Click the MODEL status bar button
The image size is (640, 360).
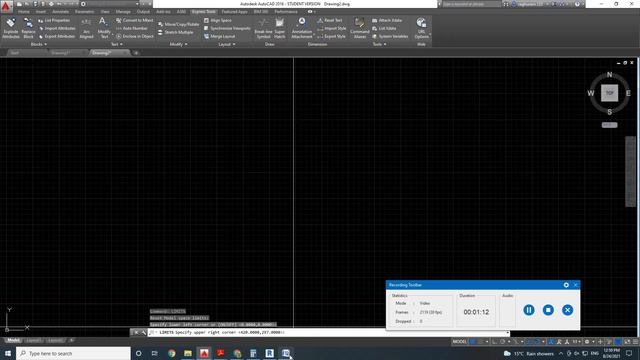click(460, 342)
